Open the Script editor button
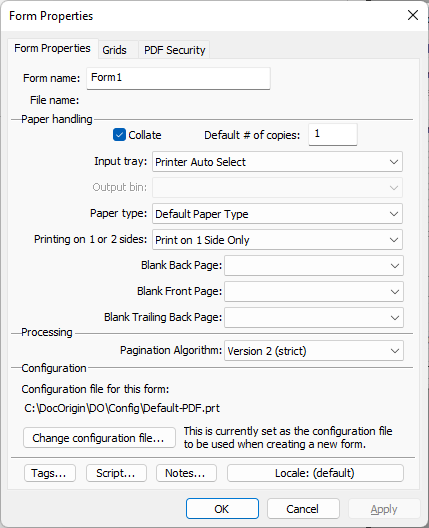The image size is (429, 528). click(x=117, y=473)
